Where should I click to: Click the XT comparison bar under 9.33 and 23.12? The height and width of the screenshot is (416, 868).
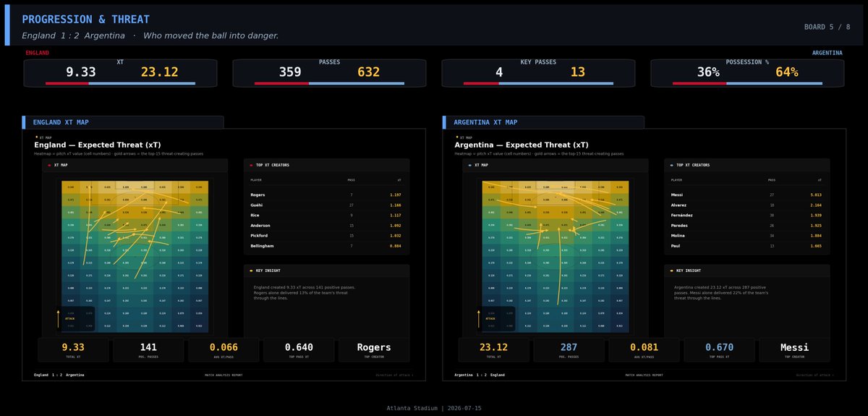point(120,83)
